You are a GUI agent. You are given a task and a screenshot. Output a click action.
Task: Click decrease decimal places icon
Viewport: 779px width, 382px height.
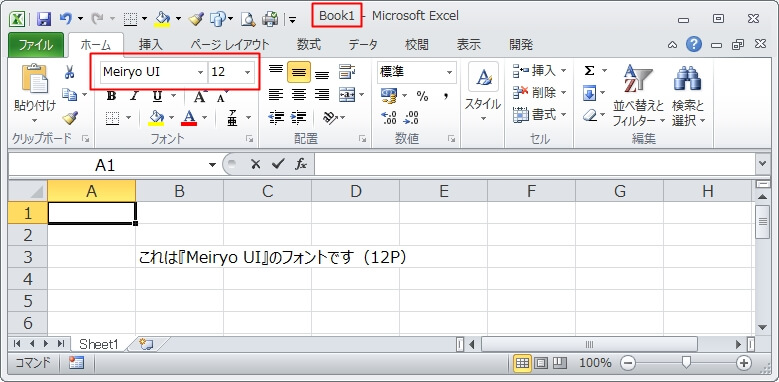pos(412,118)
